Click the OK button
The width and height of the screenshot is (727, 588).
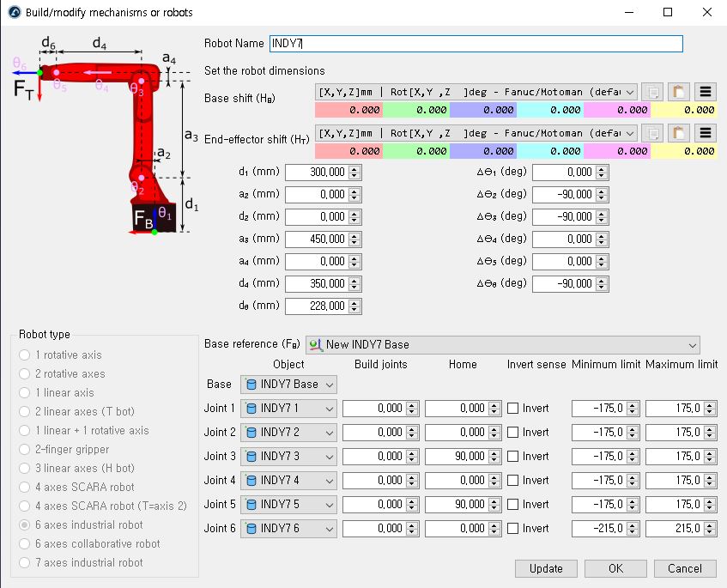coord(615,568)
